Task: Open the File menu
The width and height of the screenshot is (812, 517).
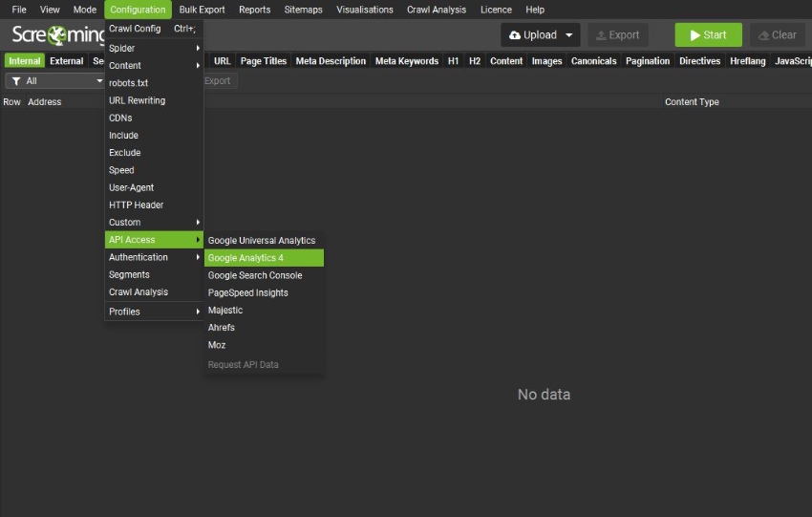Action: click(19, 10)
